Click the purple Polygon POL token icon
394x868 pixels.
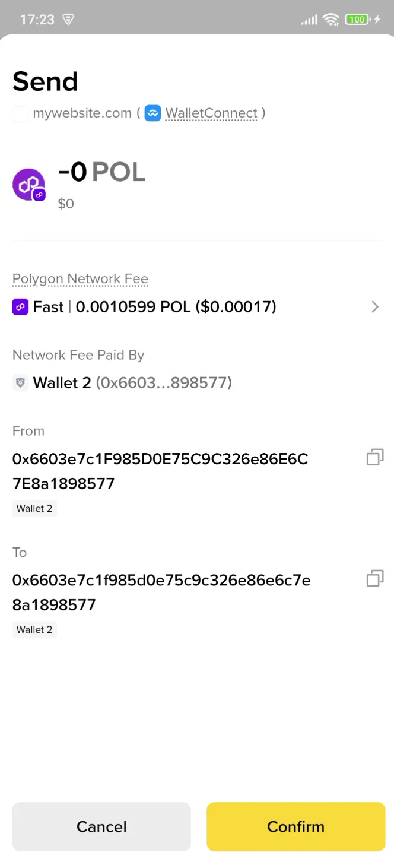click(29, 184)
